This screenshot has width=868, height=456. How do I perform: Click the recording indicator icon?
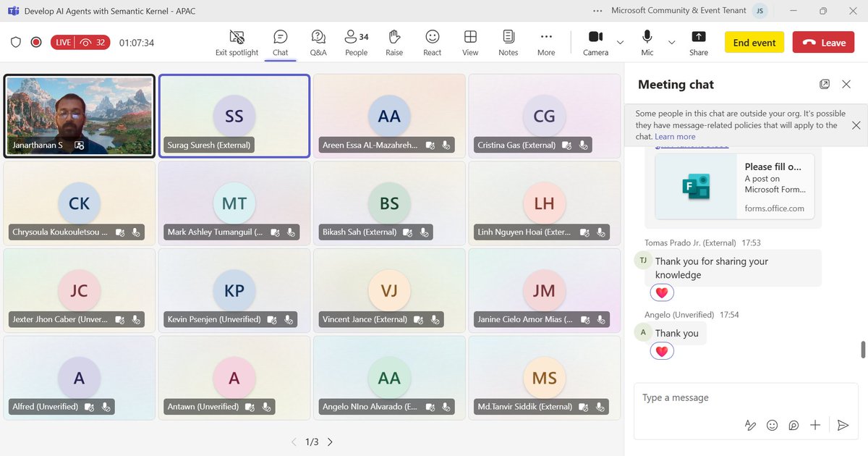tap(36, 42)
